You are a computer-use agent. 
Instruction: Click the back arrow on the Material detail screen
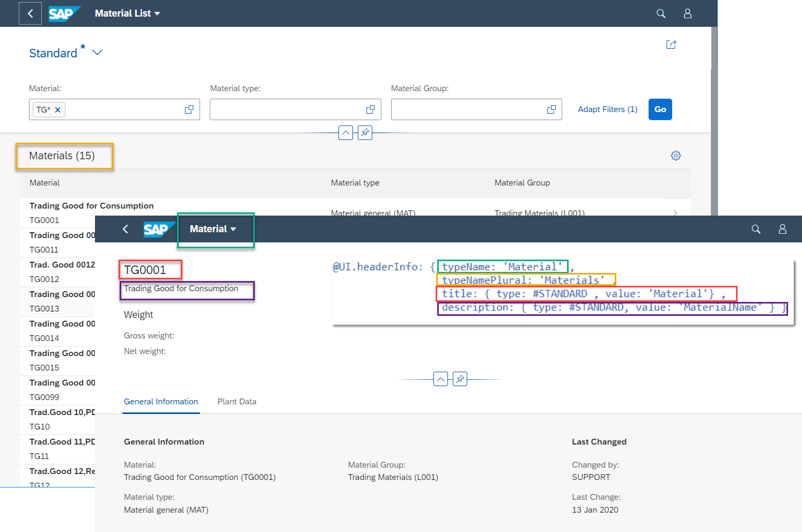(x=125, y=229)
